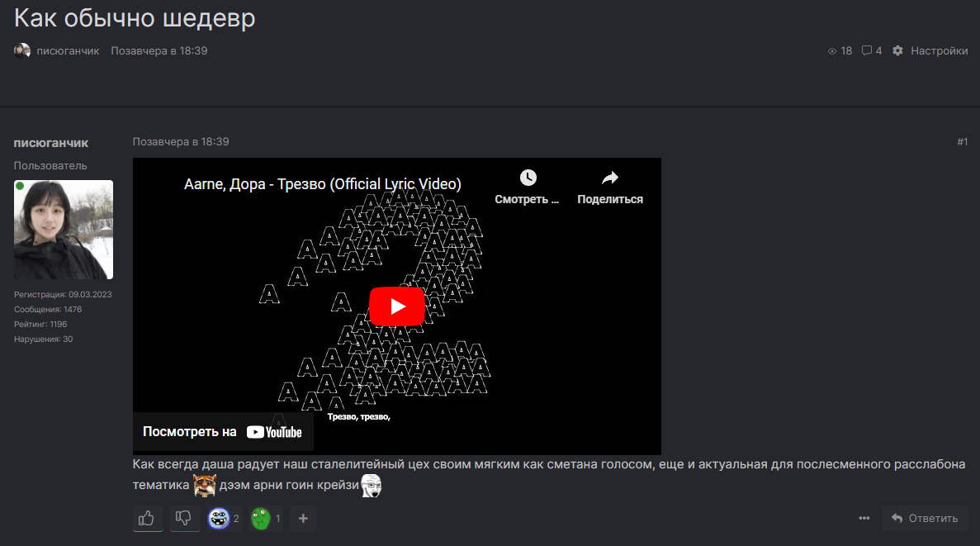This screenshot has height=546, width=980.
Task: Click the thread title 'Как обычно шедевр'
Action: 135,18
